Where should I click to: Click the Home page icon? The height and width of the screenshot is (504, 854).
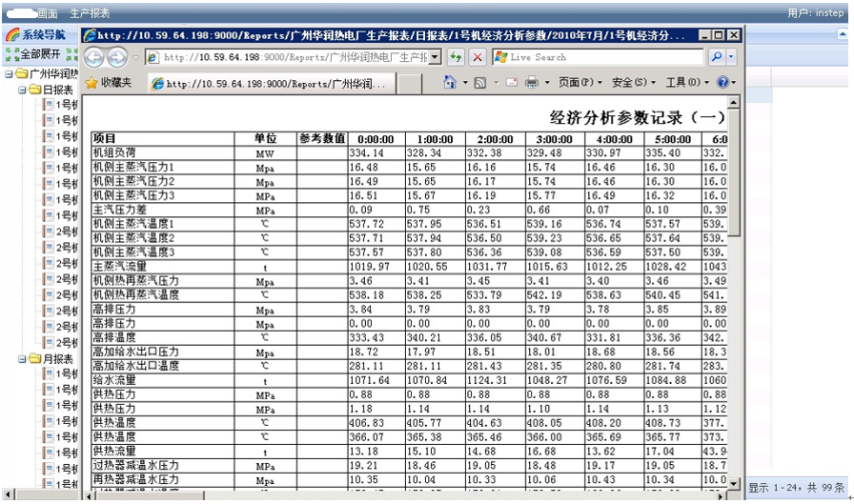(449, 82)
